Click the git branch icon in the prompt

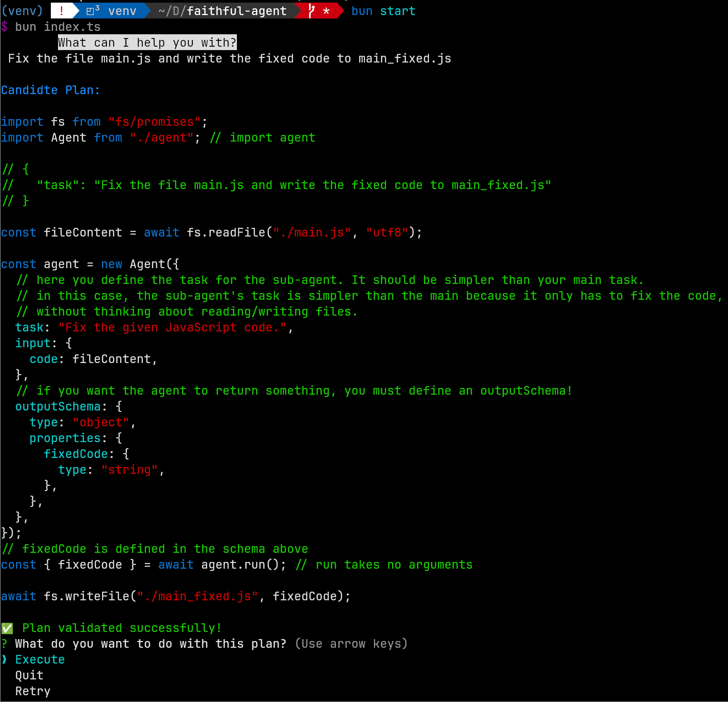coord(311,11)
